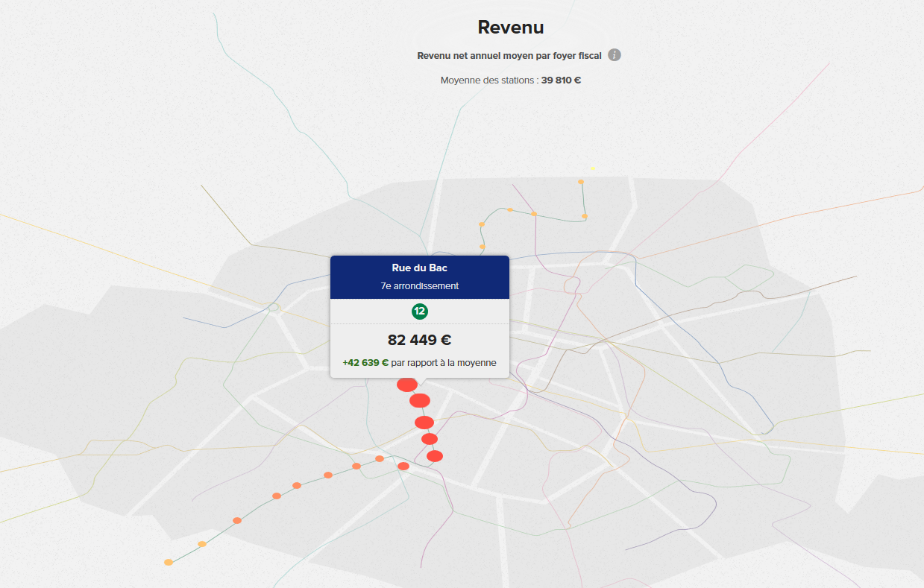924x588 pixels.
Task: Select the southwest terminus station dot of line 12
Action: (x=169, y=562)
